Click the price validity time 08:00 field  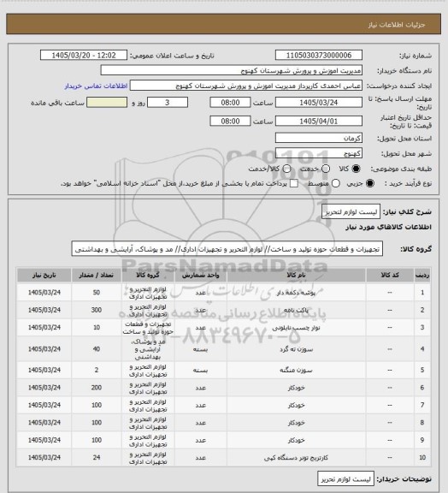coord(230,121)
